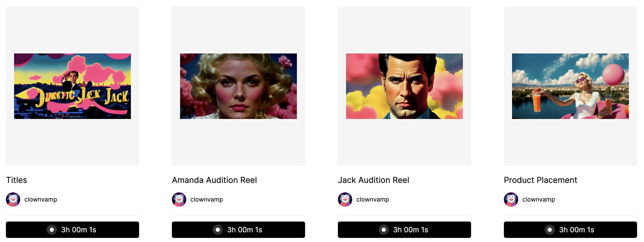Click the "Amanda Audition Reel" title text
This screenshot has height=242, width=644.
[214, 180]
